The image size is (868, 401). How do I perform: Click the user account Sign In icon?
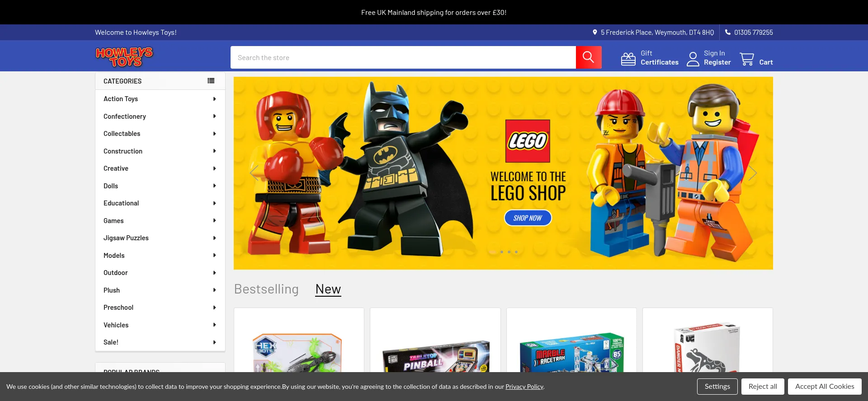coord(693,59)
